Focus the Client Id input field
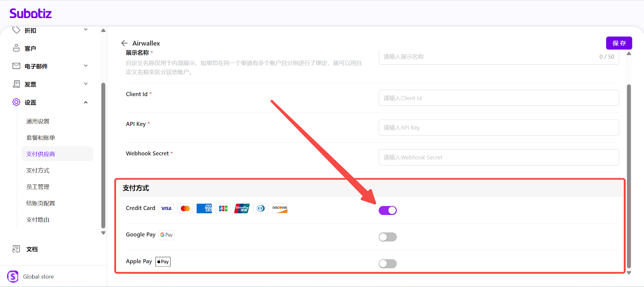This screenshot has width=644, height=287. pos(498,98)
